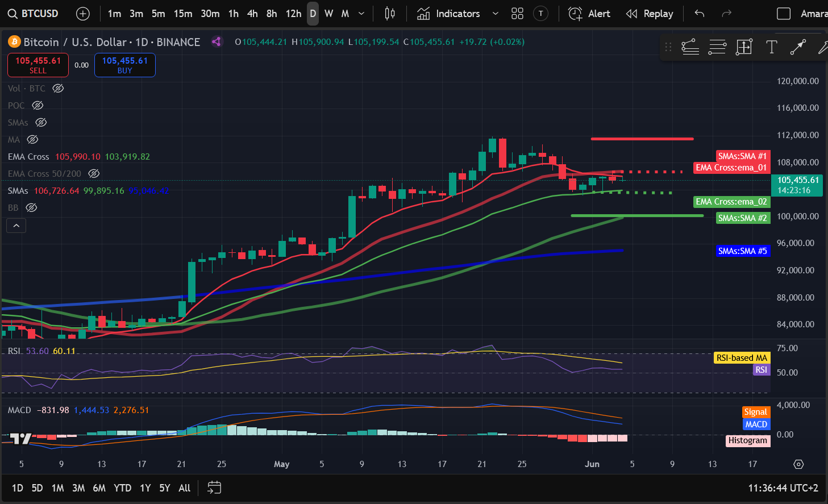
Task: Click the Go to date calendar icon
Action: 214,488
